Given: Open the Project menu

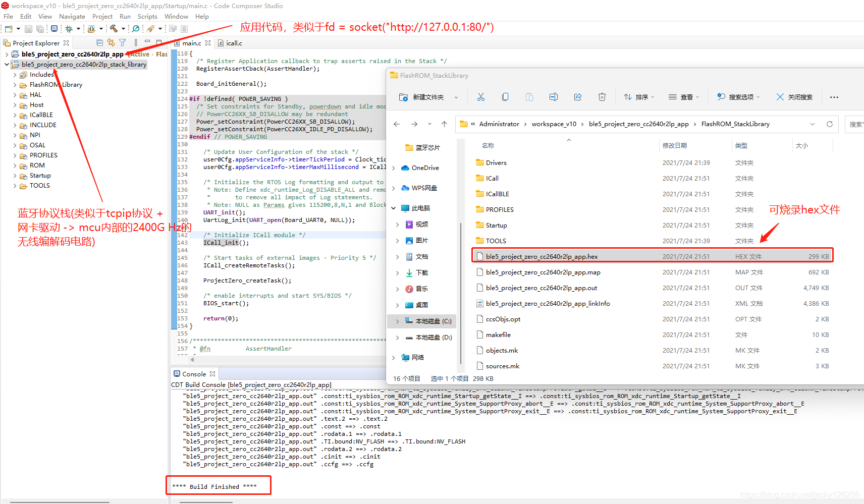Looking at the screenshot, I should [x=102, y=17].
